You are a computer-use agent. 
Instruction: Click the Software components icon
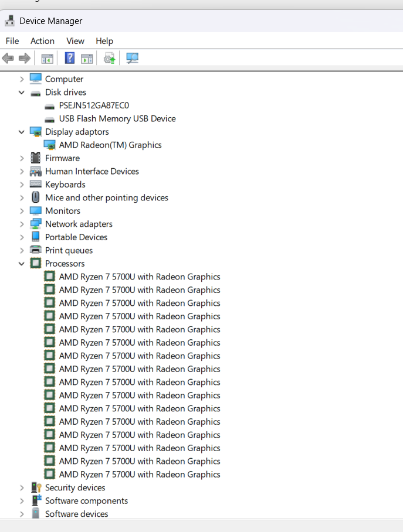36,500
